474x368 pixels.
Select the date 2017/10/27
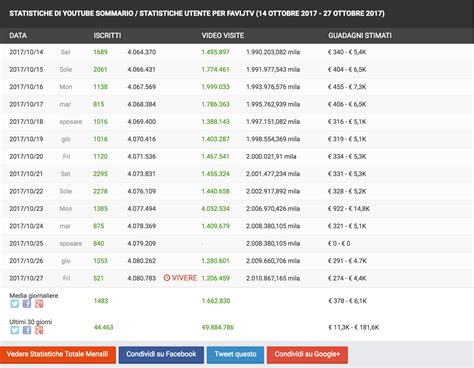pos(26,278)
